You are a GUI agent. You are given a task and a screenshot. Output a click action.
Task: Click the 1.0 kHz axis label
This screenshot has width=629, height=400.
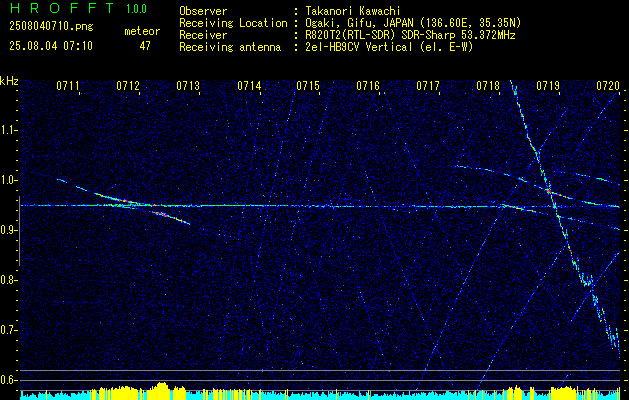click(9, 180)
